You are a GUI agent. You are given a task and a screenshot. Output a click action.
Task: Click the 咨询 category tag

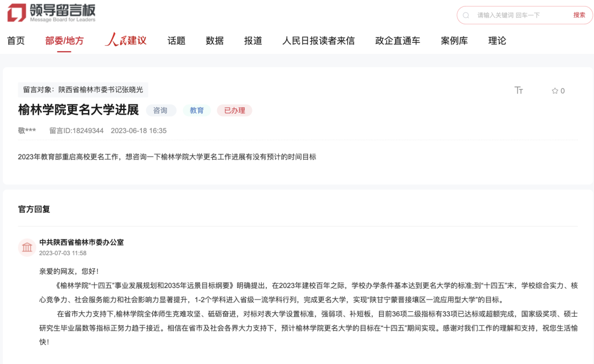[x=161, y=110]
